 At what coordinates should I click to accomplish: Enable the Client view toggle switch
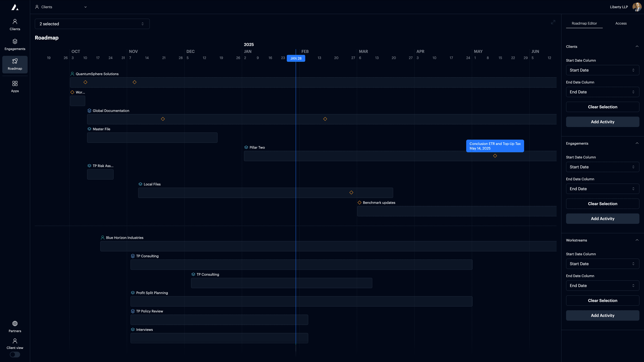[x=15, y=354]
